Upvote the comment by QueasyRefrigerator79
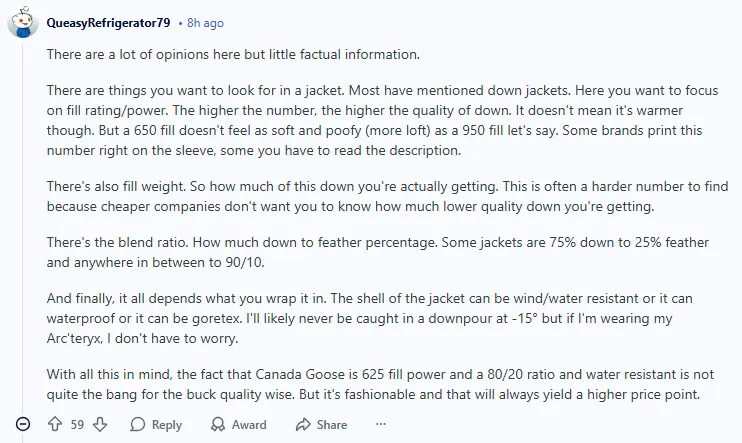Screen dimensions: 742x443 pyautogui.click(x=55, y=425)
